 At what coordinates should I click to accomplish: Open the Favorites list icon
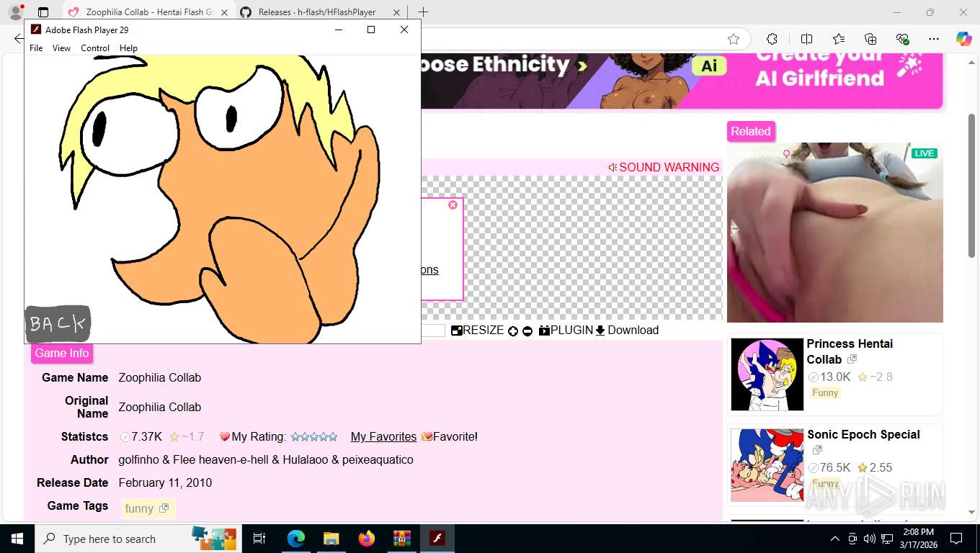[839, 39]
